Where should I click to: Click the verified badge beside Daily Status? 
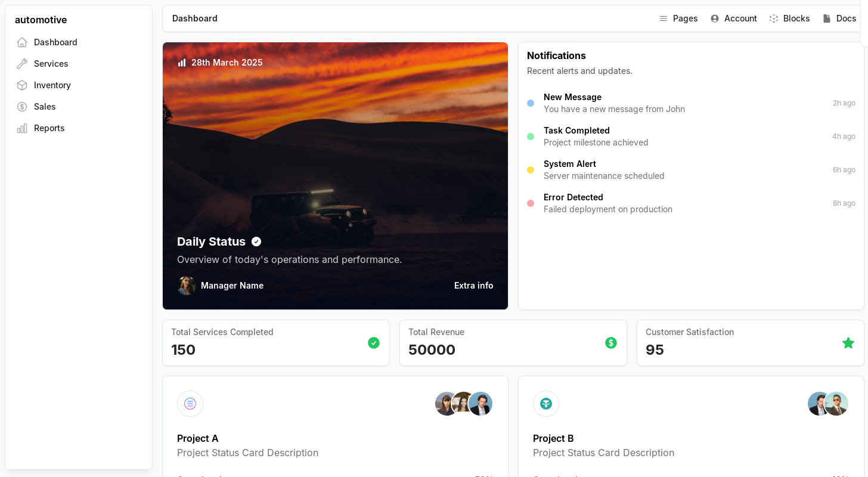[256, 241]
